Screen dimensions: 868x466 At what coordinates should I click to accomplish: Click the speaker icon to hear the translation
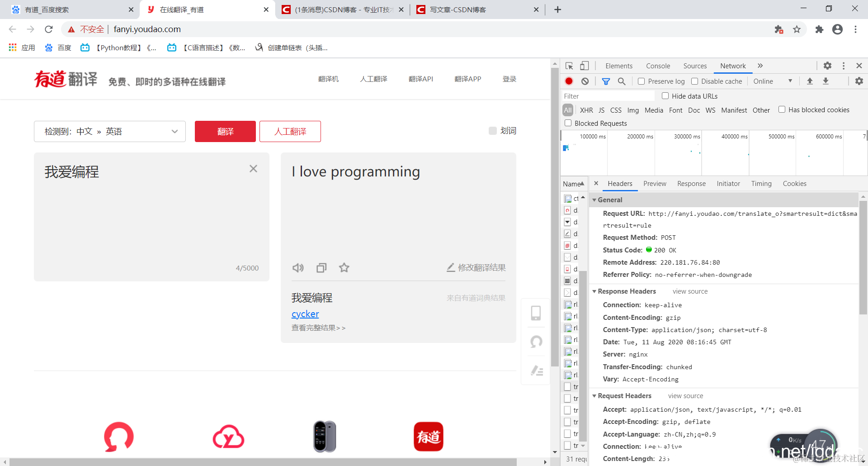click(298, 268)
